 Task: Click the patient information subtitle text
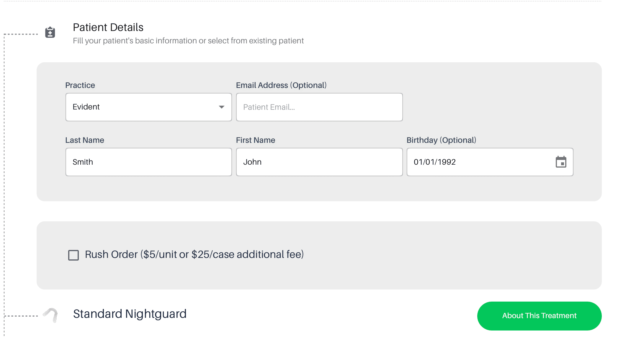click(x=188, y=41)
